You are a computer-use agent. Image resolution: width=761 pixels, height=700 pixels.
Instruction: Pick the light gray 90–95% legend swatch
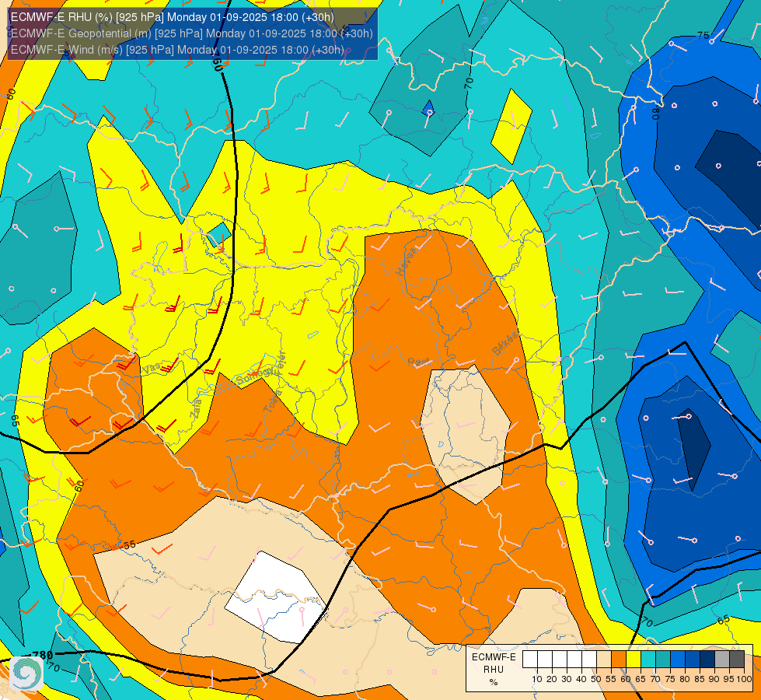[722, 659]
